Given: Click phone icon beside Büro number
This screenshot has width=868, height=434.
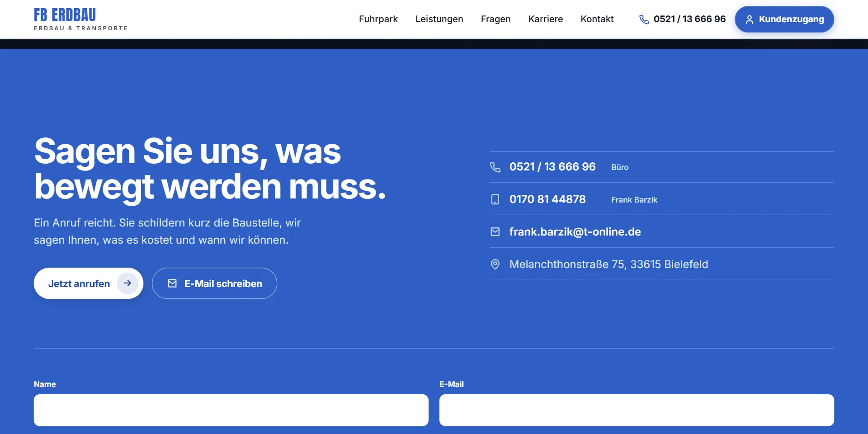Looking at the screenshot, I should pos(495,167).
